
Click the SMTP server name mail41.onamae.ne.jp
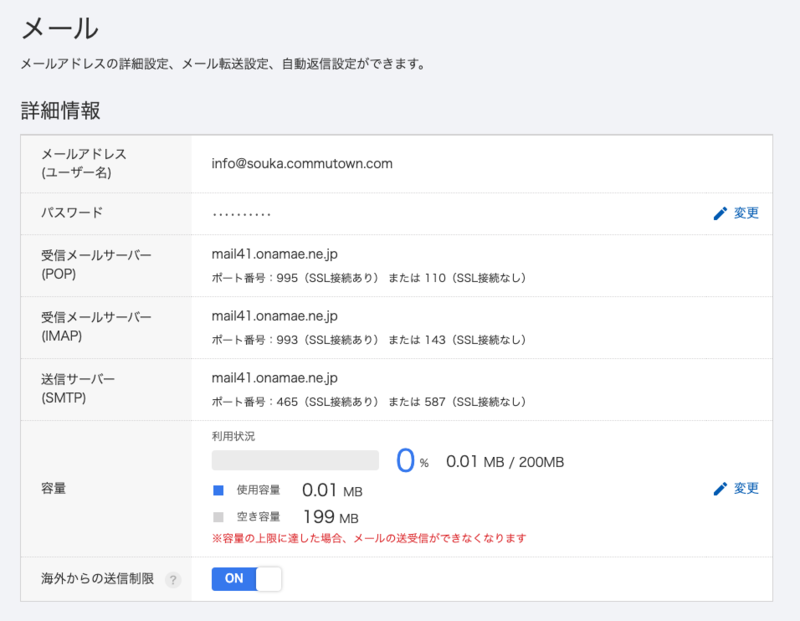pos(275,379)
